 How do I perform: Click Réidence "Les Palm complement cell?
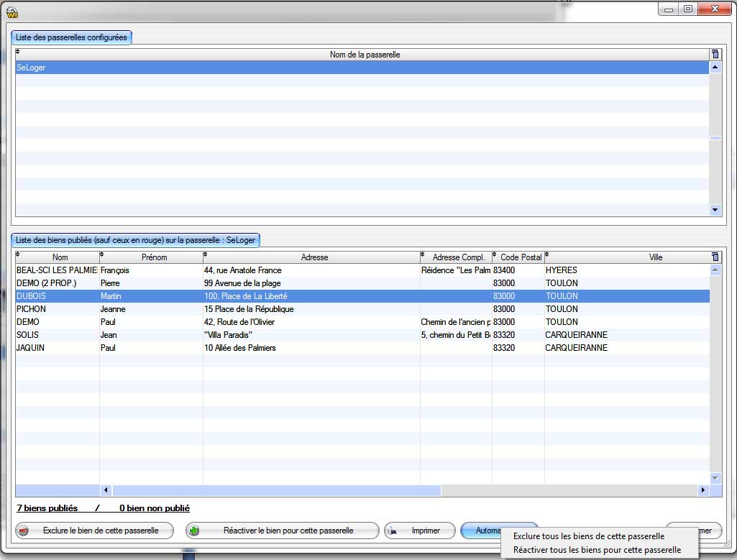click(x=455, y=270)
